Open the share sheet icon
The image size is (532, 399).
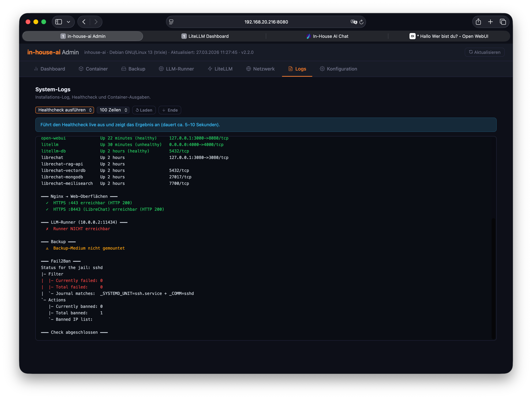pyautogui.click(x=478, y=22)
